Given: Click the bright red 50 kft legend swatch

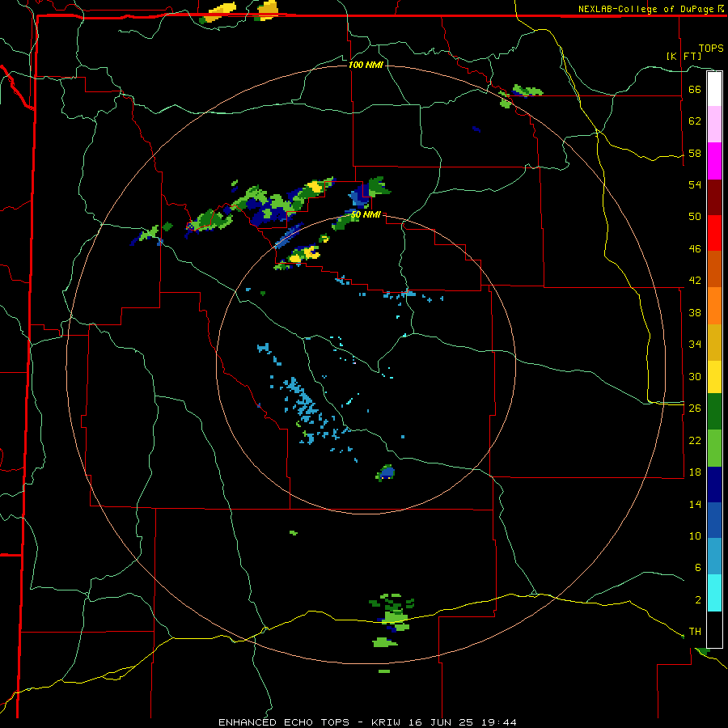Looking at the screenshot, I should coord(714,233).
